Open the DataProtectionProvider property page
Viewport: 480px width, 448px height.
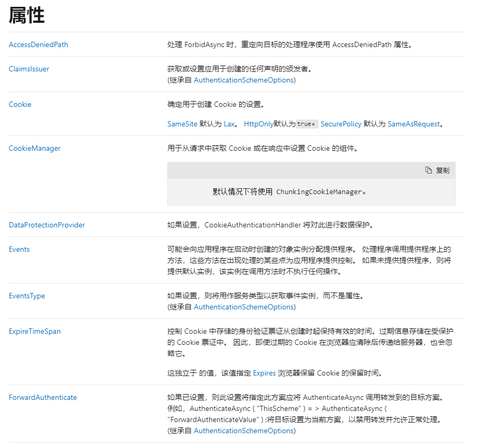(47, 225)
